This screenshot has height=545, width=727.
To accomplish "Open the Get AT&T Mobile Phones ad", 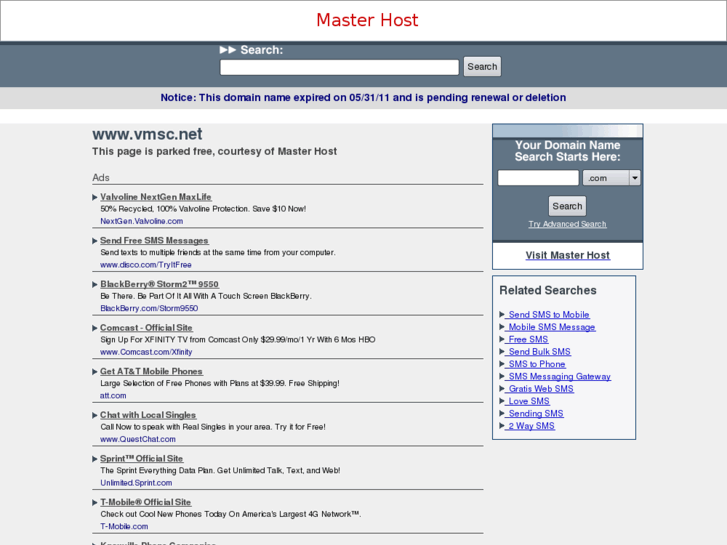I will pos(151,371).
